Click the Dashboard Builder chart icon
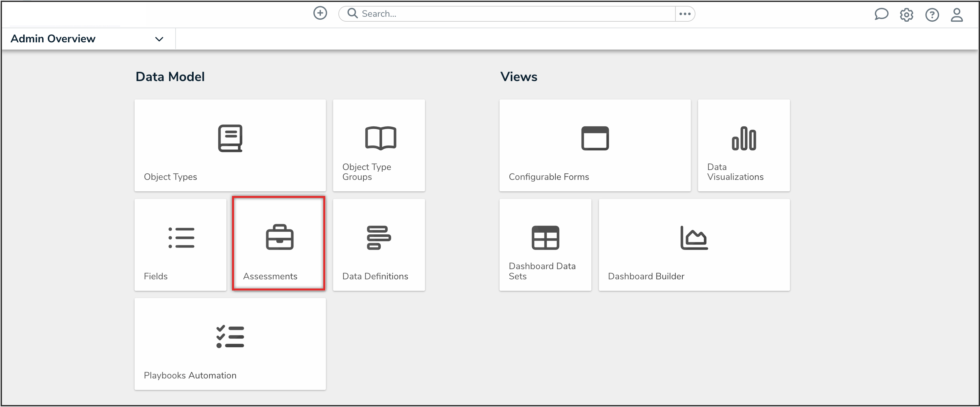The height and width of the screenshot is (407, 980). click(693, 238)
